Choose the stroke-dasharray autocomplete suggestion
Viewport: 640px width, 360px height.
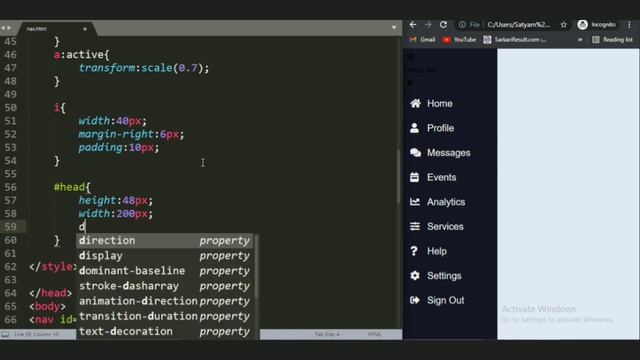[x=165, y=286]
